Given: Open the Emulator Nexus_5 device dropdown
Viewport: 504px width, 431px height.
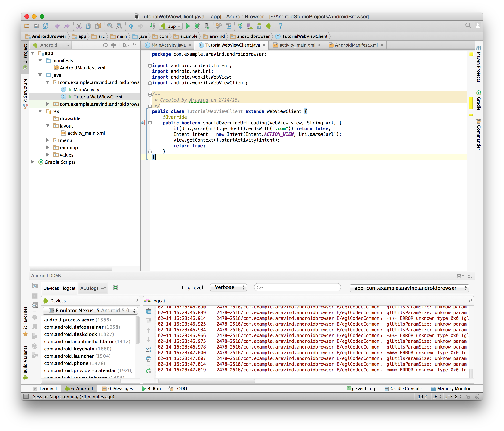Looking at the screenshot, I should point(90,311).
